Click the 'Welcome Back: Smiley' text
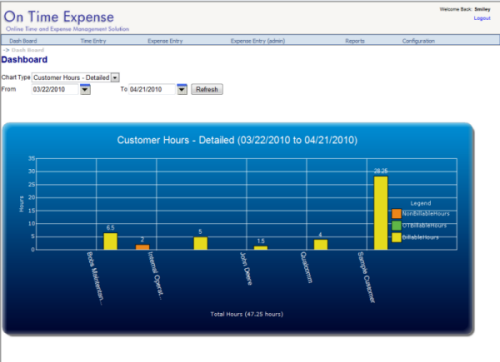Image resolution: width=500 pixels, height=362 pixels. tap(465, 9)
